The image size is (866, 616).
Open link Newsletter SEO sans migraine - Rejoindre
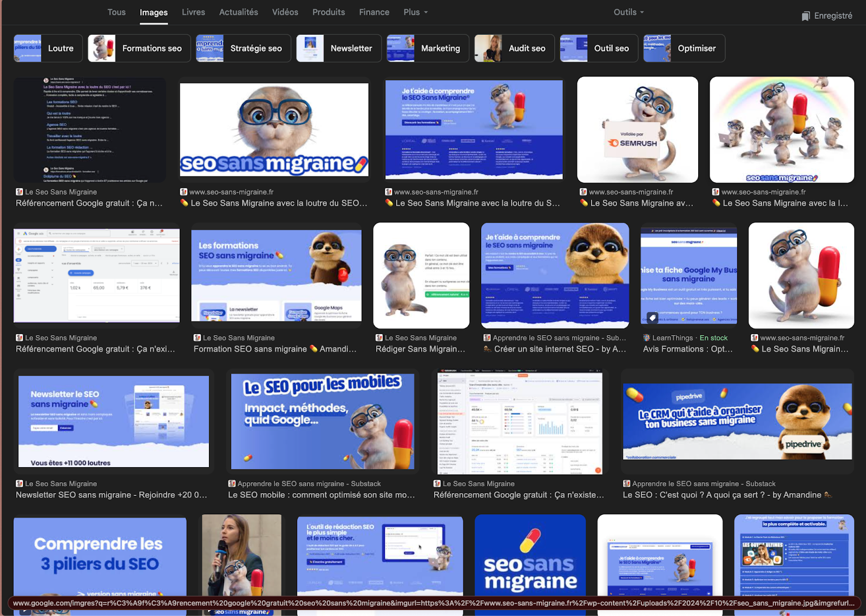coord(111,495)
